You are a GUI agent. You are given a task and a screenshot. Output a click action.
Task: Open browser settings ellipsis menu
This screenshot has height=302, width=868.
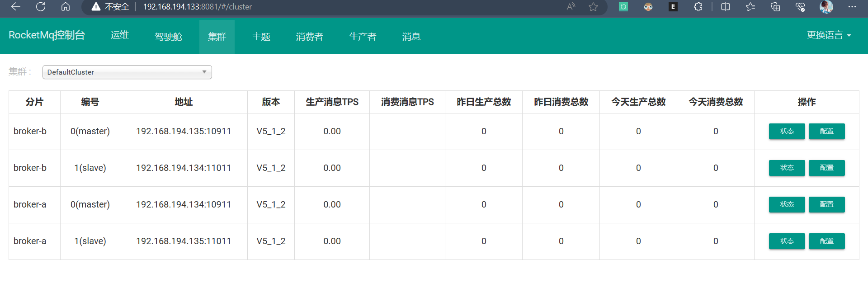[x=852, y=7]
